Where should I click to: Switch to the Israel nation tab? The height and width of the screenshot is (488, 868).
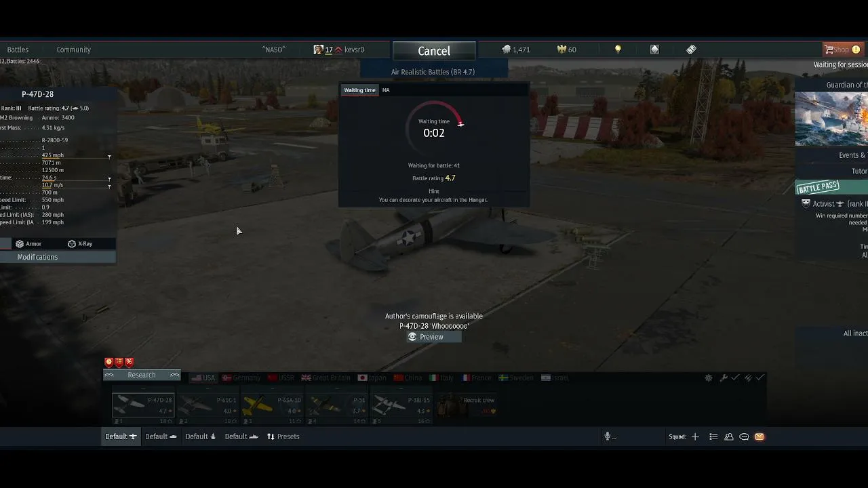(x=555, y=378)
